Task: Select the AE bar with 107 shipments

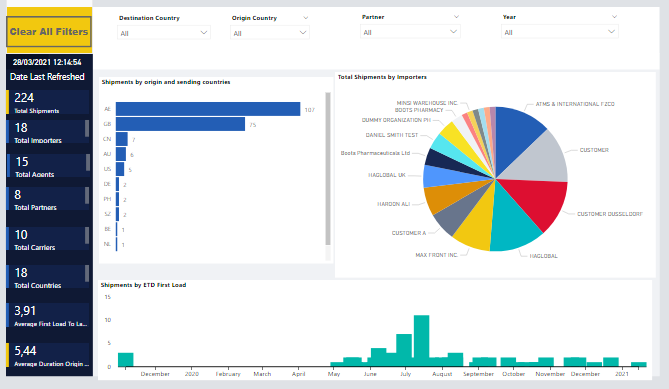Action: click(208, 109)
